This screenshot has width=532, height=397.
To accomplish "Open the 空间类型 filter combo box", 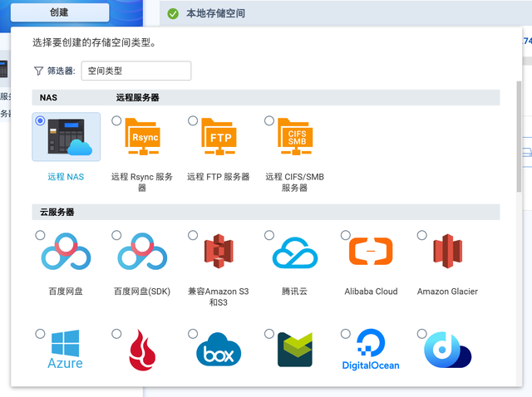I will point(136,71).
